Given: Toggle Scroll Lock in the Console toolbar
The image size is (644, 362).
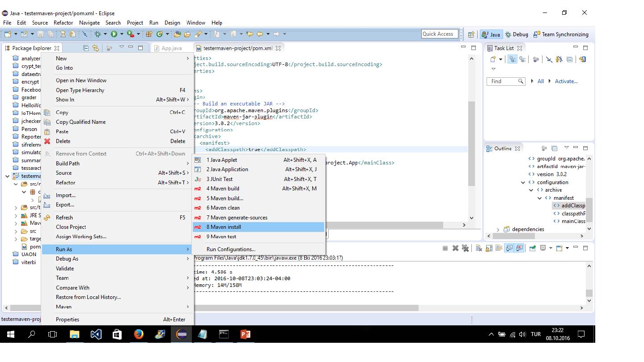Looking at the screenshot, I should pos(488,248).
